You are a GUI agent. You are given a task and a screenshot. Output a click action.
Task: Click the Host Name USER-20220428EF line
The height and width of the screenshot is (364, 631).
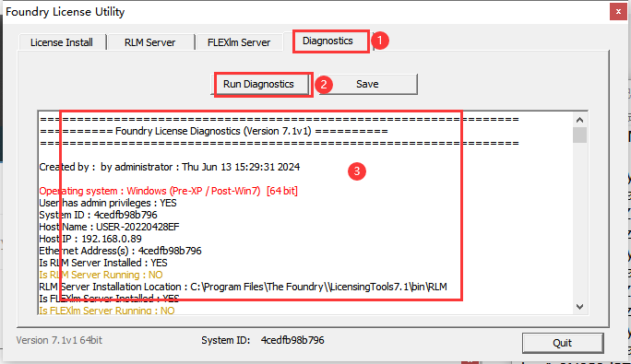pyautogui.click(x=109, y=227)
